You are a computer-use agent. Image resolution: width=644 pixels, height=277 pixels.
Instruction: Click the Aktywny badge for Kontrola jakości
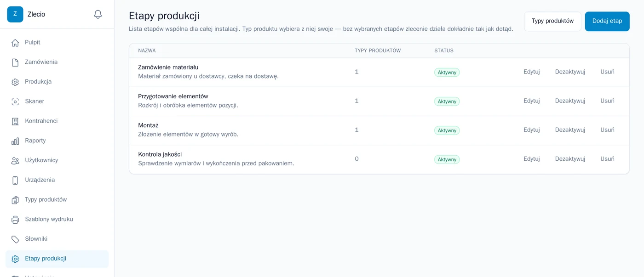point(447,159)
